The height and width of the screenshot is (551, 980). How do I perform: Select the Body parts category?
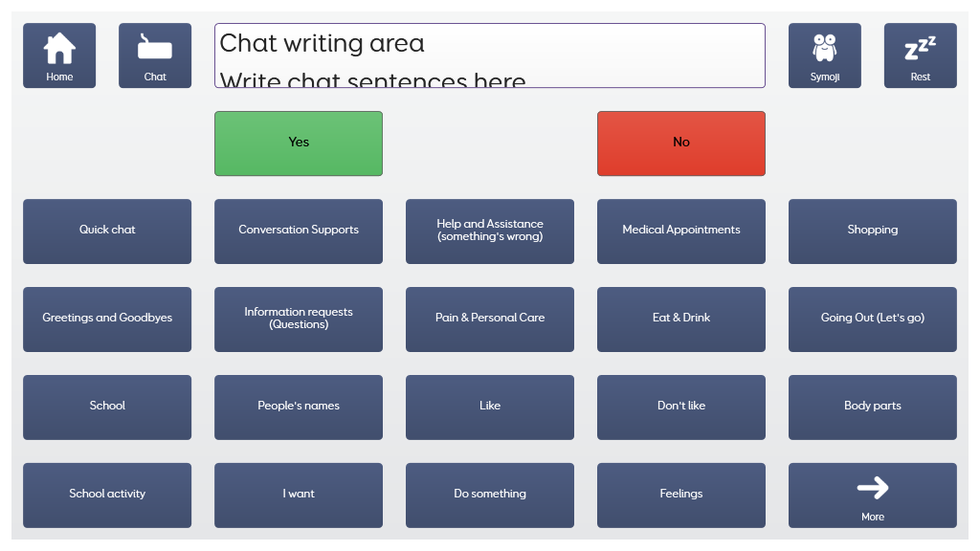pos(873,408)
